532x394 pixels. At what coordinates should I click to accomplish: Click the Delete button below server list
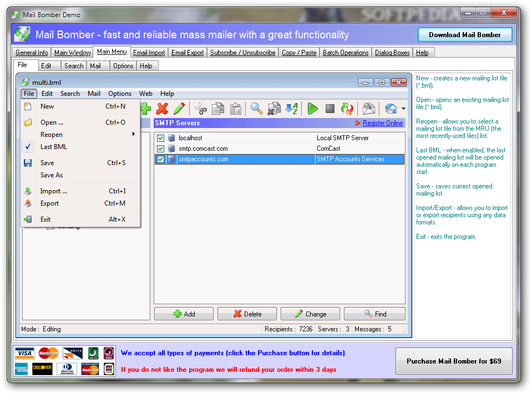(x=247, y=314)
